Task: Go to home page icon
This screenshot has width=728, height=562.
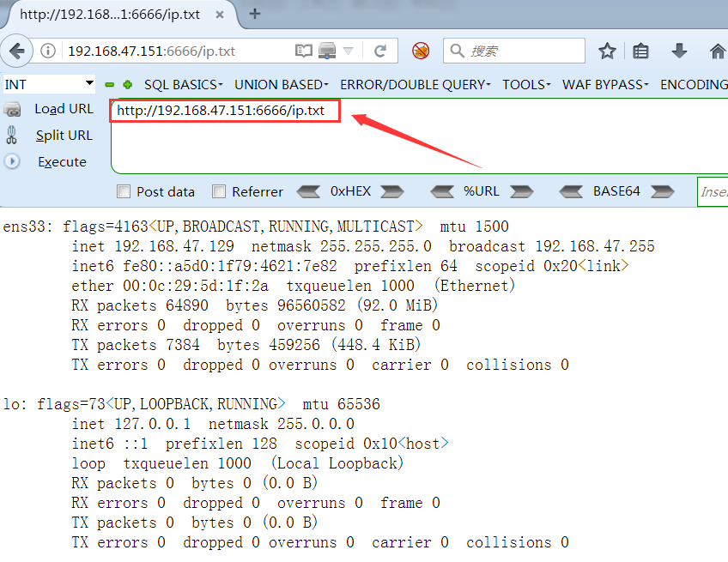Action: click(x=718, y=51)
